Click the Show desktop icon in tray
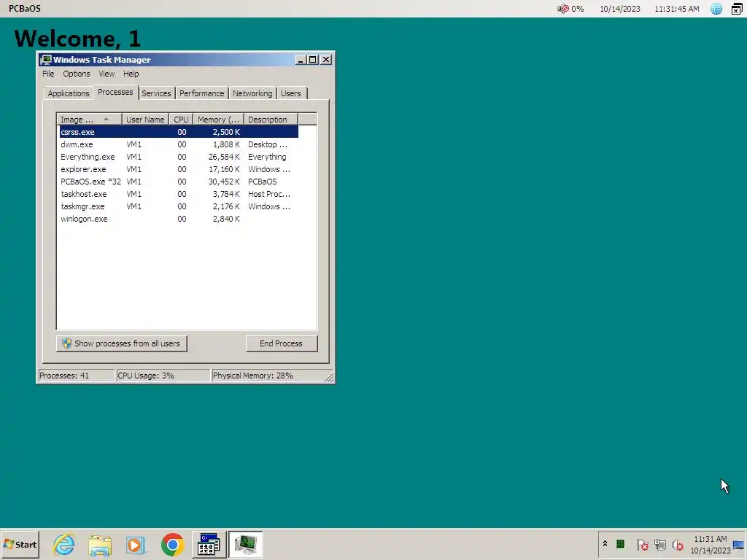The width and height of the screenshot is (747, 560). pyautogui.click(x=738, y=545)
